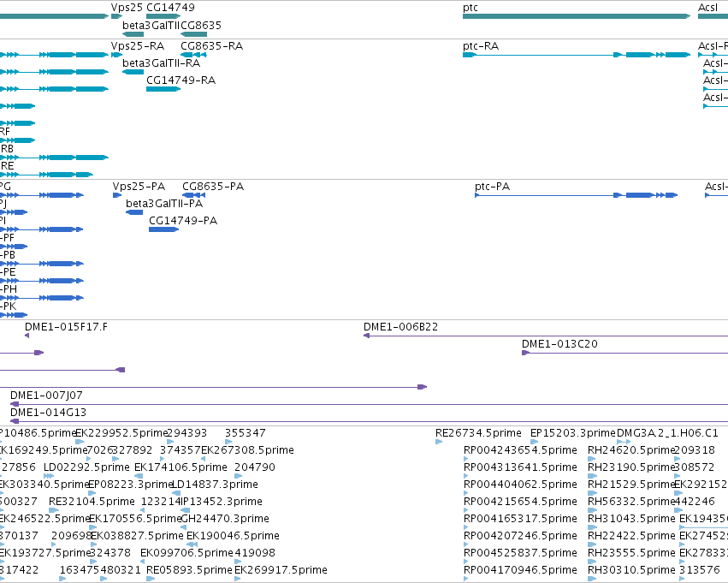This screenshot has width=728, height=583.
Task: Click the RP004165317.5prime EST label
Action: tap(520, 519)
